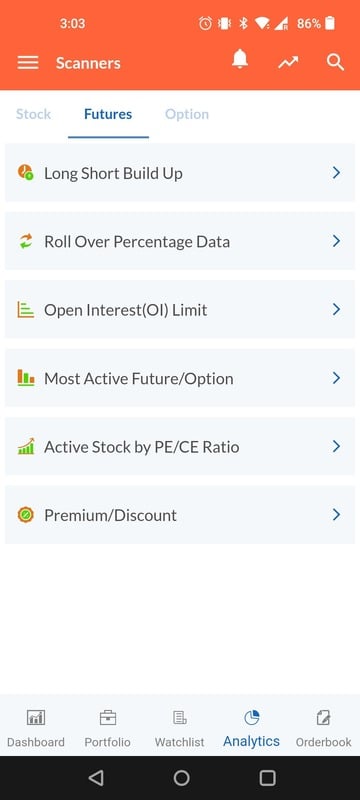
Task: Switch to the Option tab
Action: click(187, 114)
